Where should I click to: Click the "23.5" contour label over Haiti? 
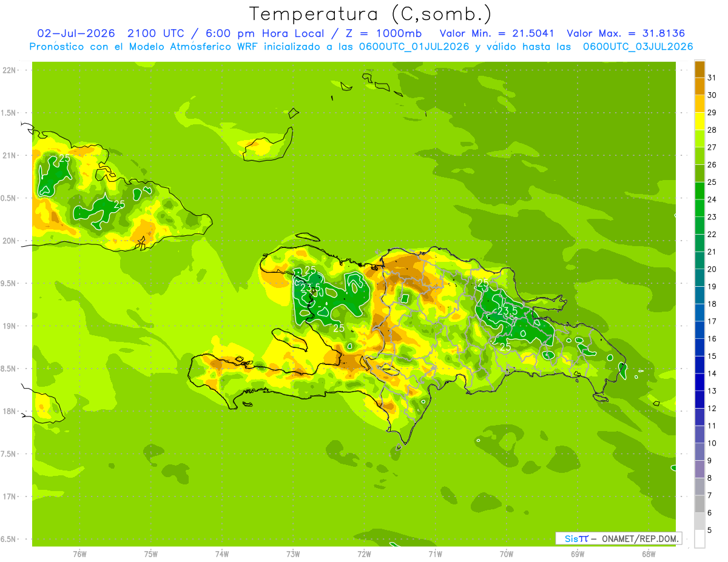point(310,287)
